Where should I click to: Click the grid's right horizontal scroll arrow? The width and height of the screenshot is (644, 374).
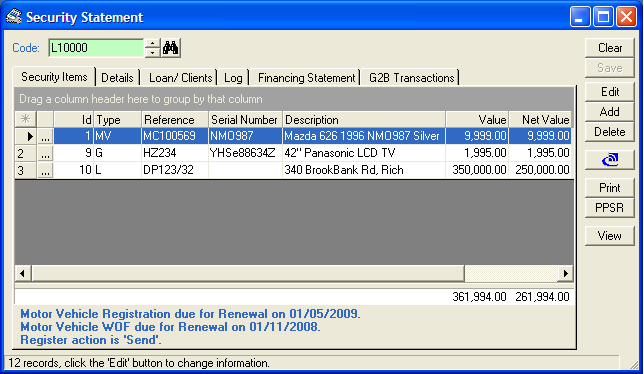(566, 273)
